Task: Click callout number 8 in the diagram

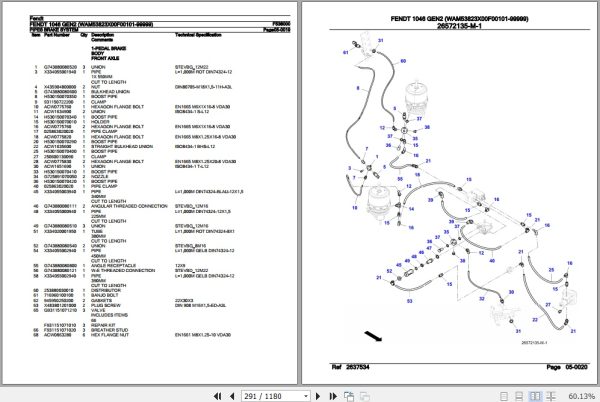Action: tap(358, 88)
